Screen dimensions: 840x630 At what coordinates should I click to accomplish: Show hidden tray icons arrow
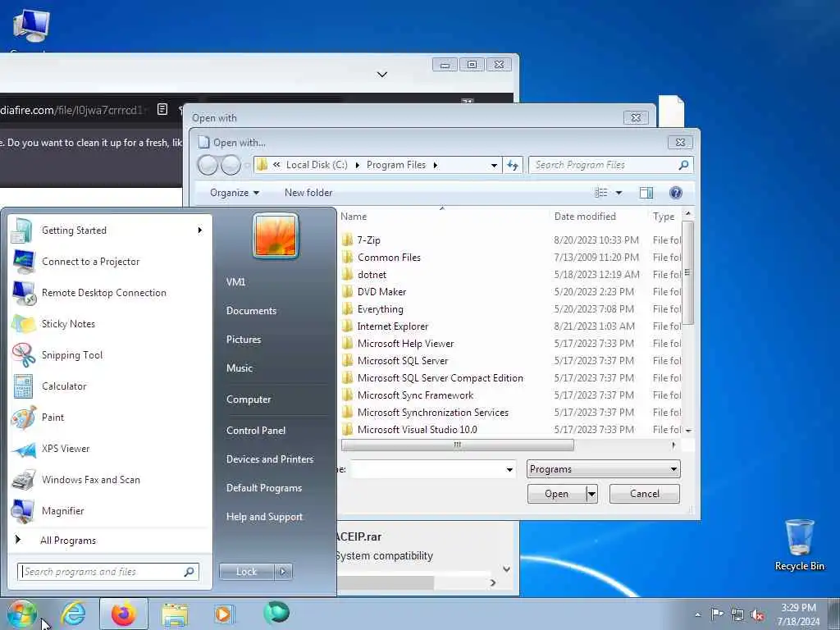[x=697, y=614]
